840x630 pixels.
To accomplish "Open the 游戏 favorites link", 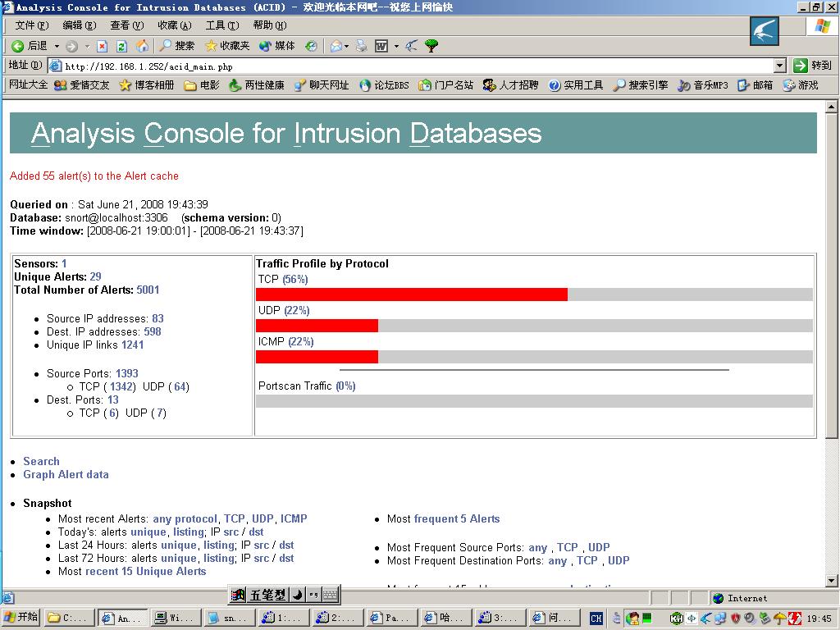I will pos(801,85).
